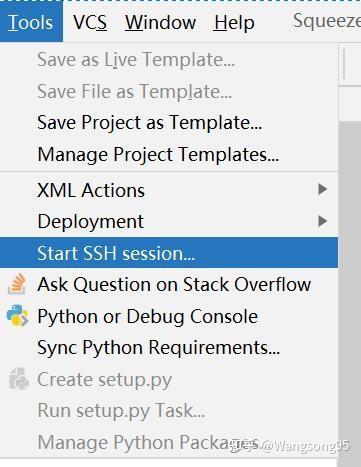The height and width of the screenshot is (467, 361).
Task: Open the VCS menu
Action: pyautogui.click(x=90, y=23)
